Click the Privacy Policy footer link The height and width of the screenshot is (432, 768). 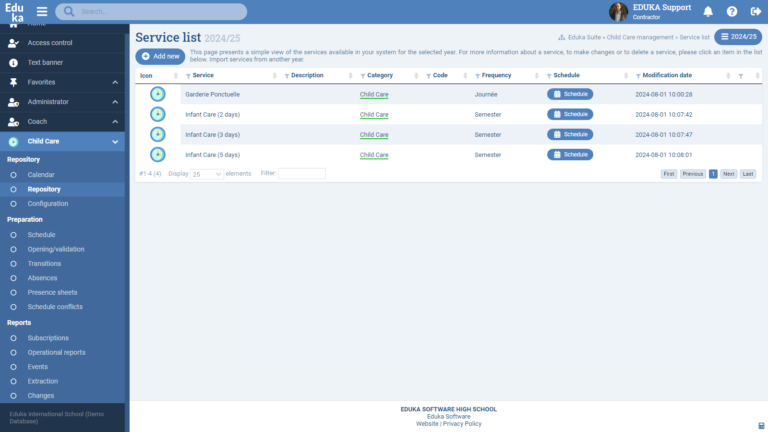(x=463, y=424)
